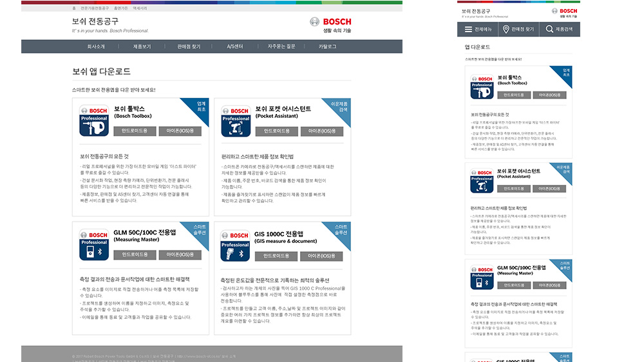Click the BOSCH logo in the desktop page header
Image resolution: width=644 pixels, height=362 pixels.
pyautogui.click(x=330, y=21)
